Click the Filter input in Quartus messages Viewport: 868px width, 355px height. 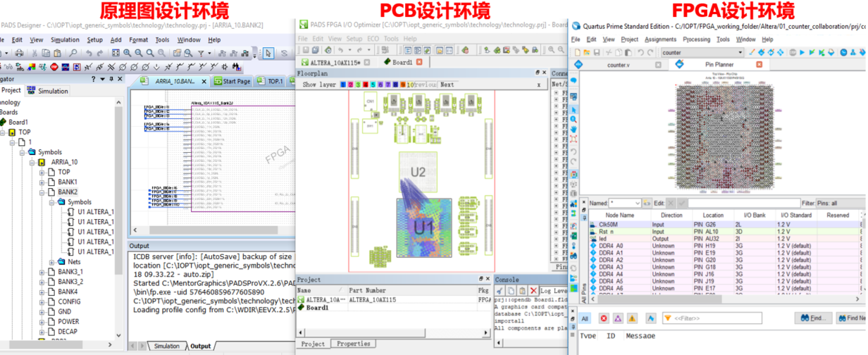[x=712, y=318]
